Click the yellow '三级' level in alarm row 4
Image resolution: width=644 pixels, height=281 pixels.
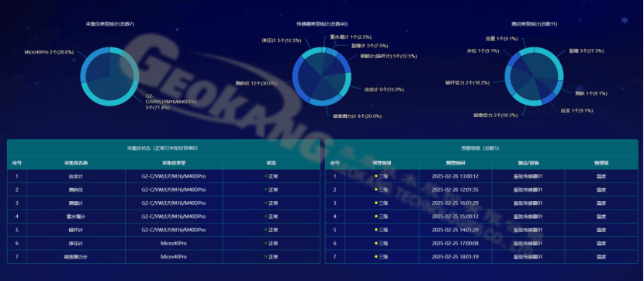pyautogui.click(x=382, y=216)
